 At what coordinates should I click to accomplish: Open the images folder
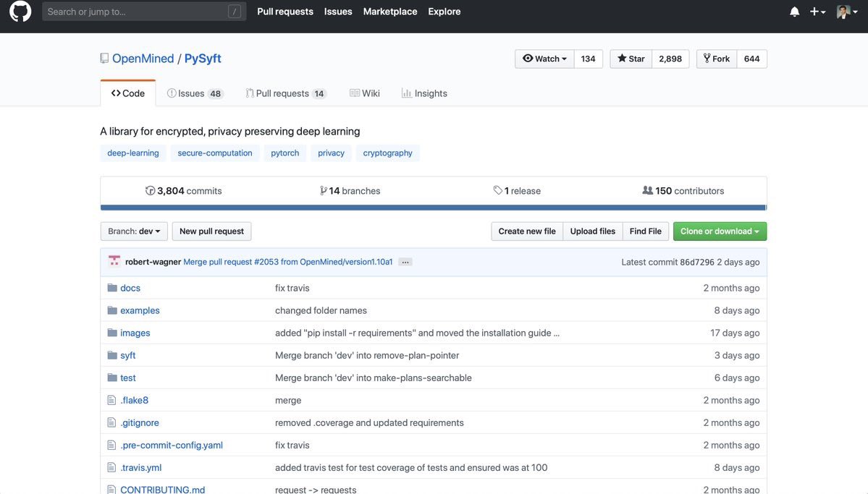point(135,333)
